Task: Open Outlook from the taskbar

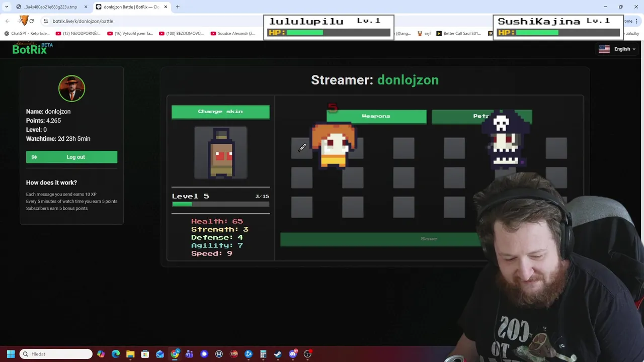Action: tap(160, 354)
